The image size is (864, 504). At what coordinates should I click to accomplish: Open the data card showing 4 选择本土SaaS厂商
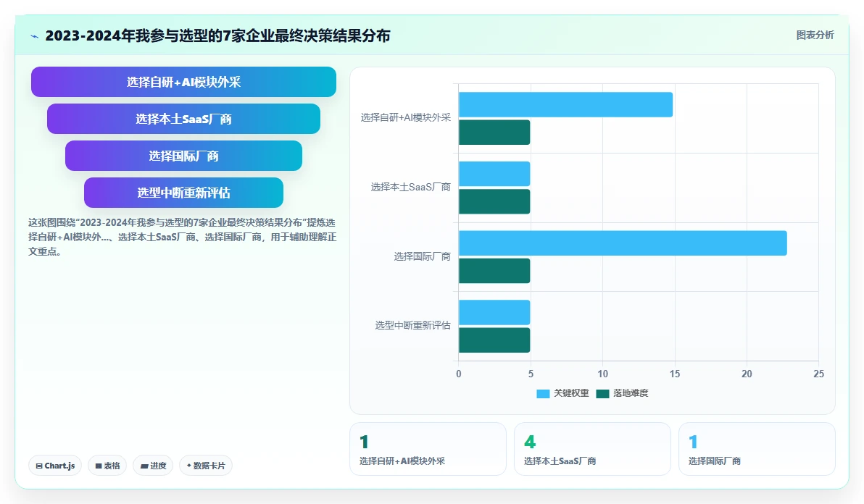tap(592, 449)
